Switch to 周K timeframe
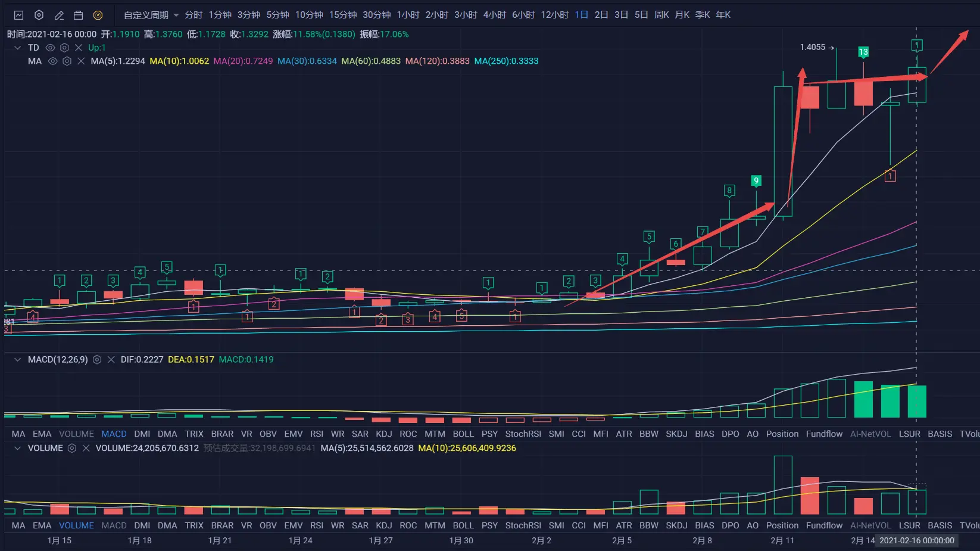980x551 pixels. pyautogui.click(x=661, y=15)
